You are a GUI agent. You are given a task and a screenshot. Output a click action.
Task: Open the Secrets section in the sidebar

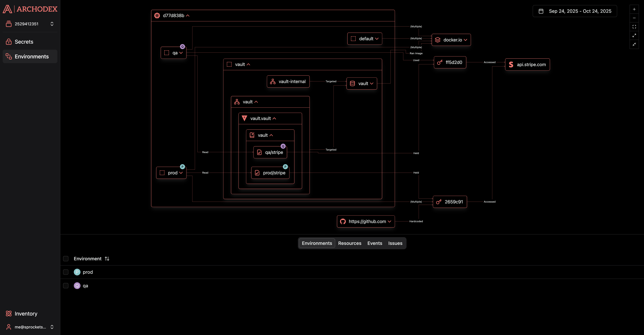point(24,41)
